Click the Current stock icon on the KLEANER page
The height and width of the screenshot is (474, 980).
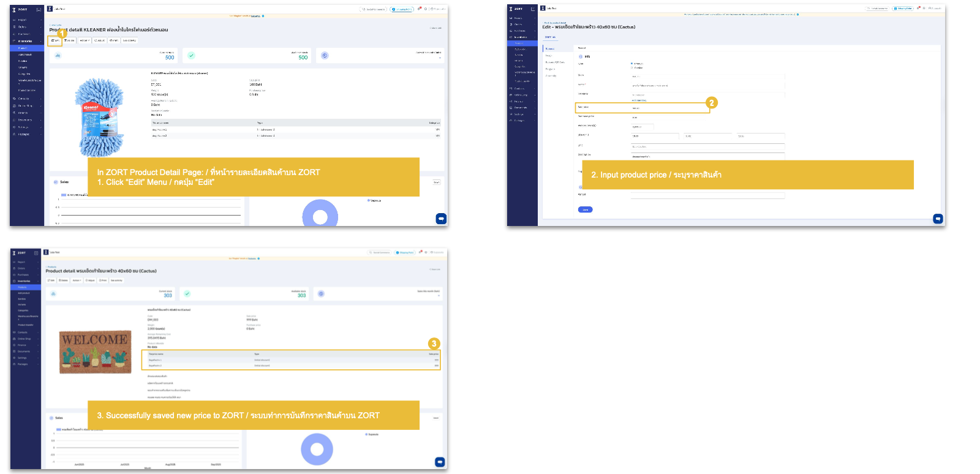pos(58,56)
